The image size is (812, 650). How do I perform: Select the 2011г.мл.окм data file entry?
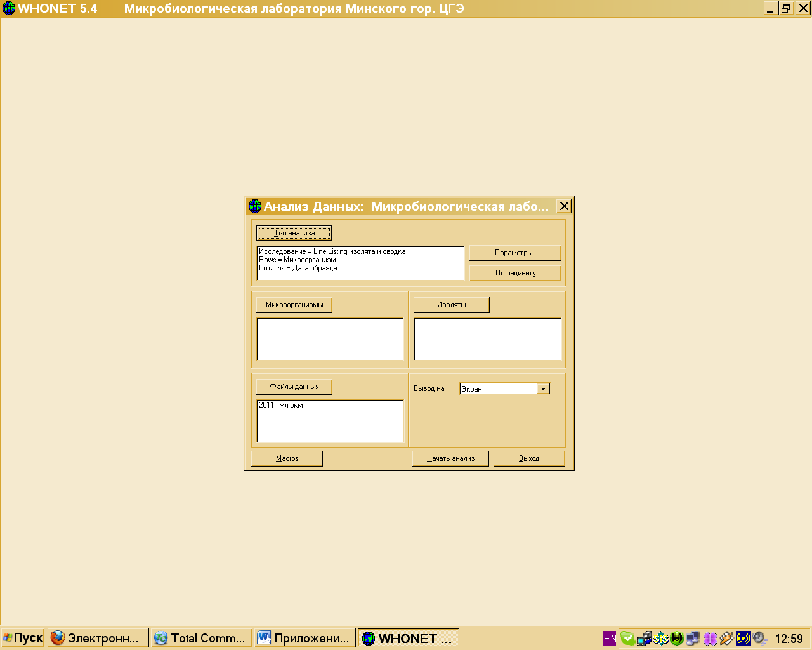tap(281, 405)
